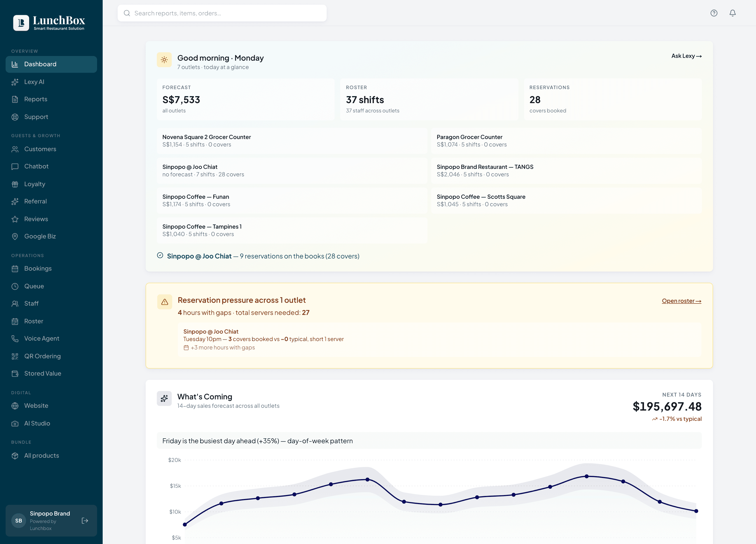Click the SB avatar in the sidebar footer
The image size is (756, 544).
pyautogui.click(x=19, y=520)
